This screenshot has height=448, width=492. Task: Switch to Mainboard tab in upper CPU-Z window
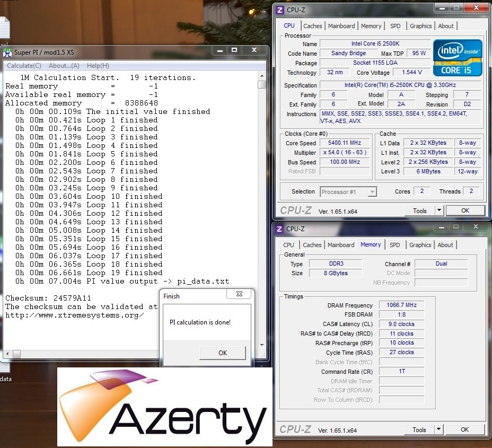(341, 26)
